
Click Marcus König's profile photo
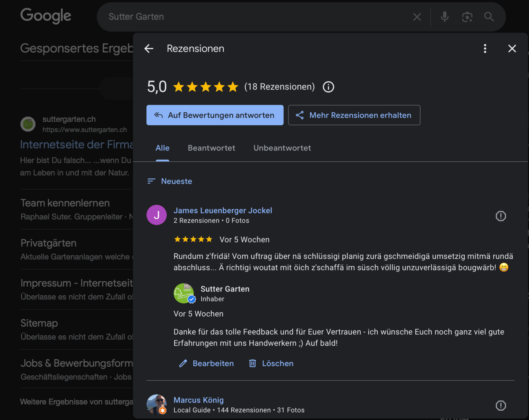156,404
